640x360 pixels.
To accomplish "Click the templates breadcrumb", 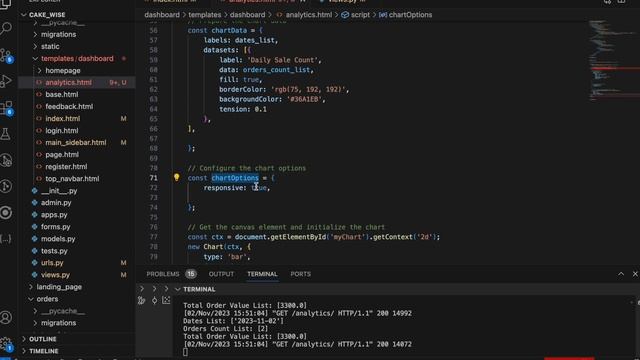I will click(204, 15).
